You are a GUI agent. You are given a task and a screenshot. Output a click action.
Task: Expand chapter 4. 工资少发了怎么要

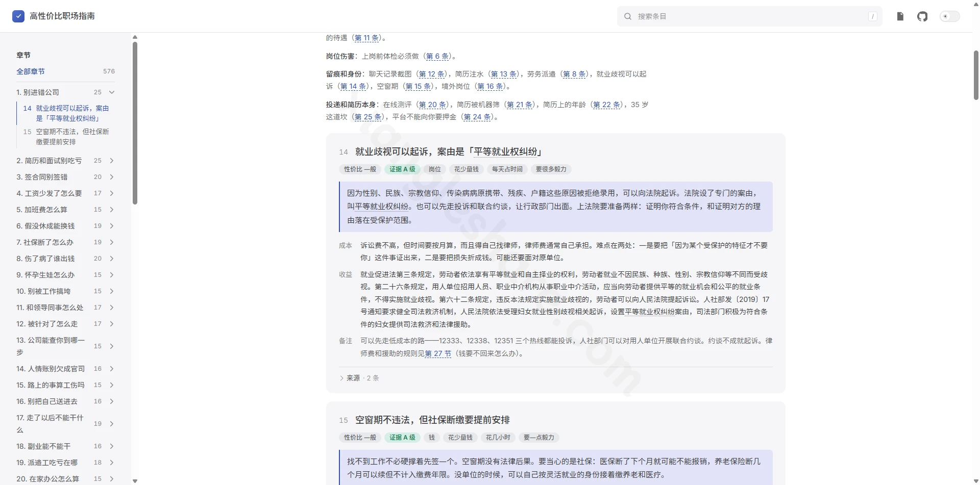[112, 193]
